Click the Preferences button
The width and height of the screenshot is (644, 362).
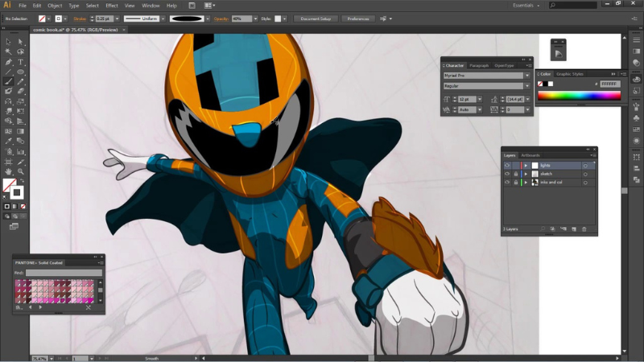pyautogui.click(x=357, y=18)
